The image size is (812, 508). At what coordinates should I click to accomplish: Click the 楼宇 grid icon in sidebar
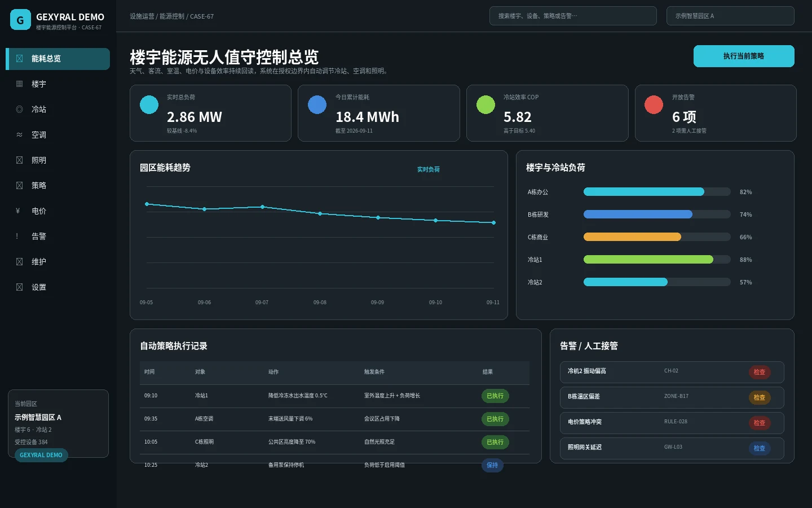coord(20,84)
